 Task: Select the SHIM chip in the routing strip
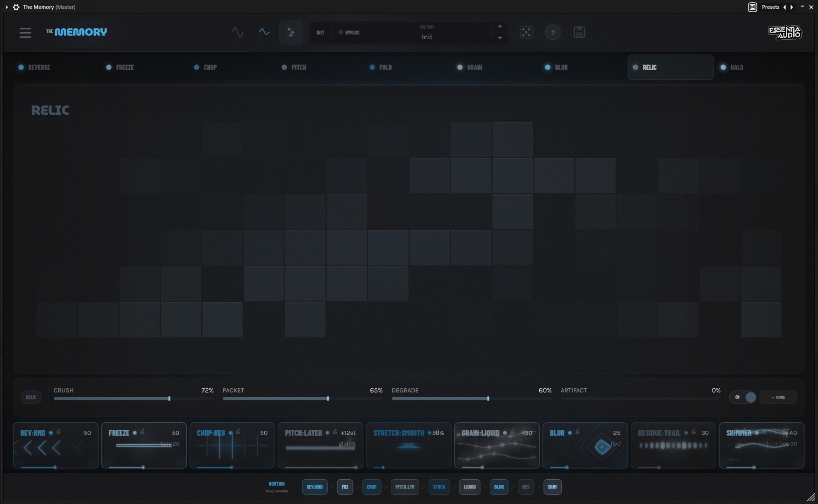tap(552, 487)
